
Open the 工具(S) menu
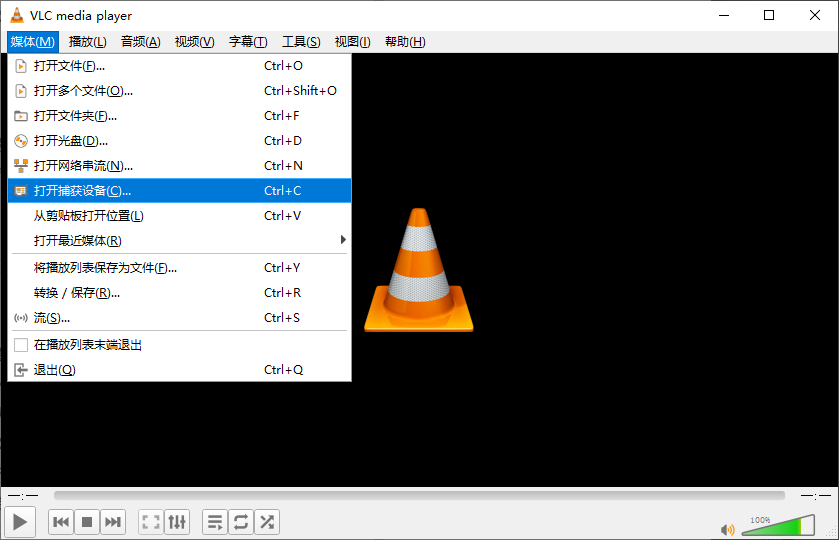tap(301, 42)
